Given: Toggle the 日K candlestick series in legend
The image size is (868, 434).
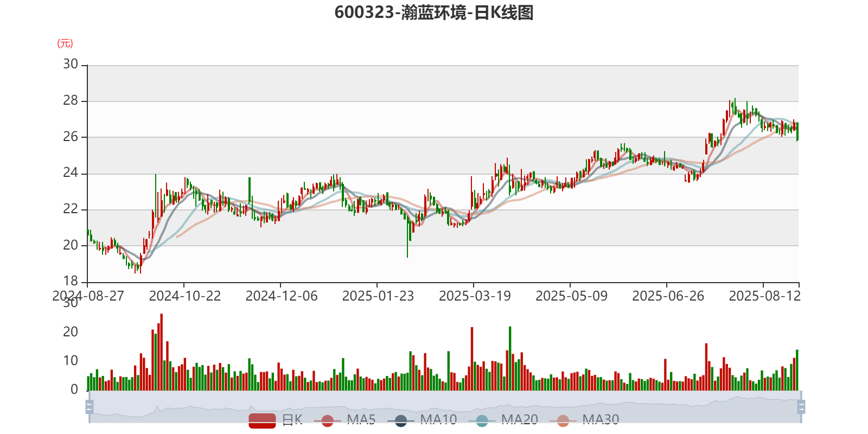Looking at the screenshot, I should coord(276,420).
